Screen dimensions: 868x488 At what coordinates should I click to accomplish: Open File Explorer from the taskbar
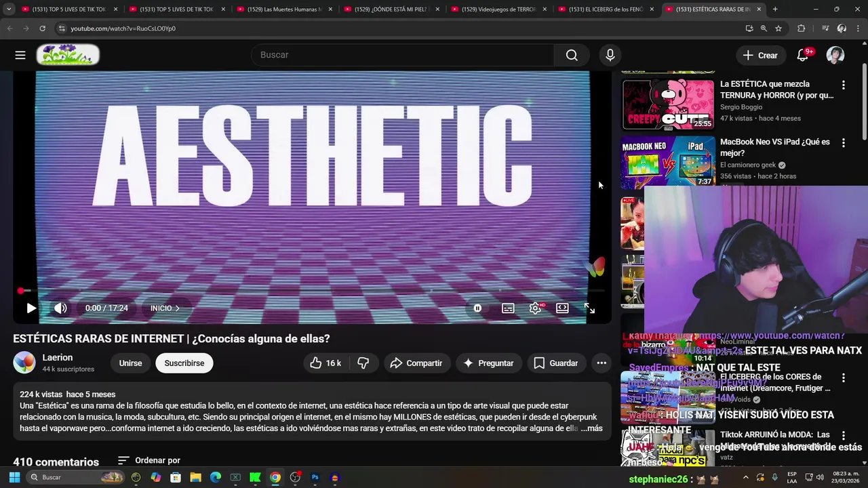pyautogui.click(x=195, y=477)
